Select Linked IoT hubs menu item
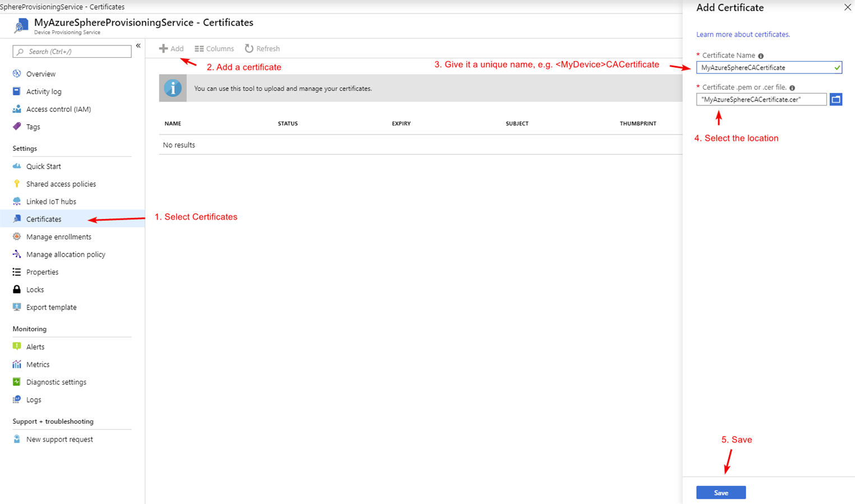The width and height of the screenshot is (855, 504). [51, 202]
